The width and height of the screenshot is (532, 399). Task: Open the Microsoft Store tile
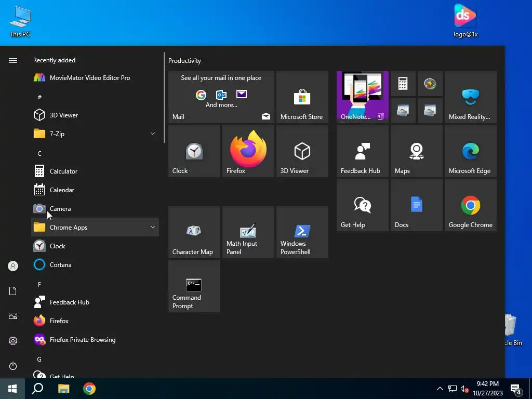[302, 97]
